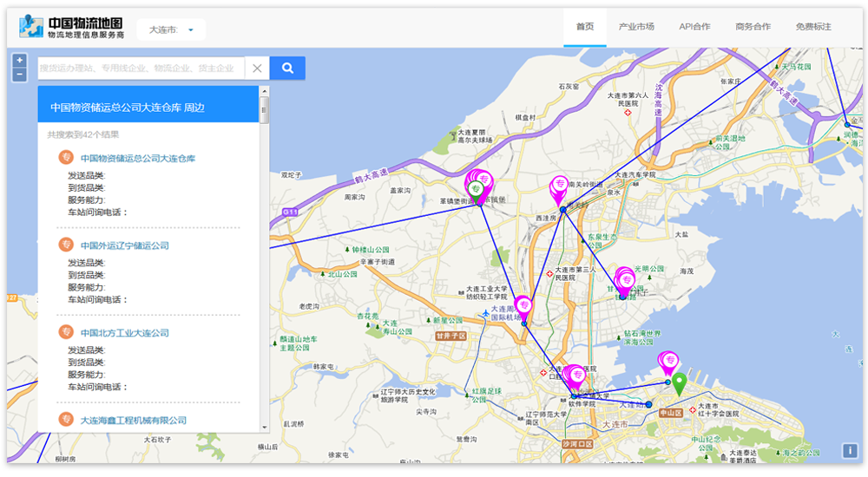Click the 中山区 district label
Screen dimensions: 868x477
[670, 412]
